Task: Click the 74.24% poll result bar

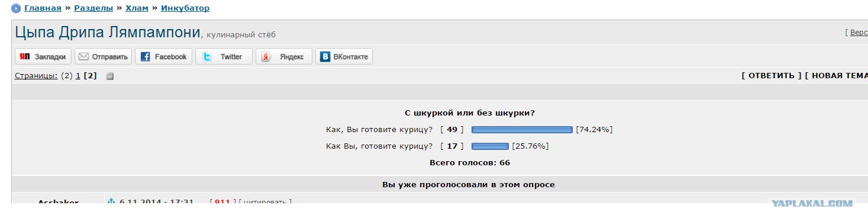Action: [x=522, y=130]
